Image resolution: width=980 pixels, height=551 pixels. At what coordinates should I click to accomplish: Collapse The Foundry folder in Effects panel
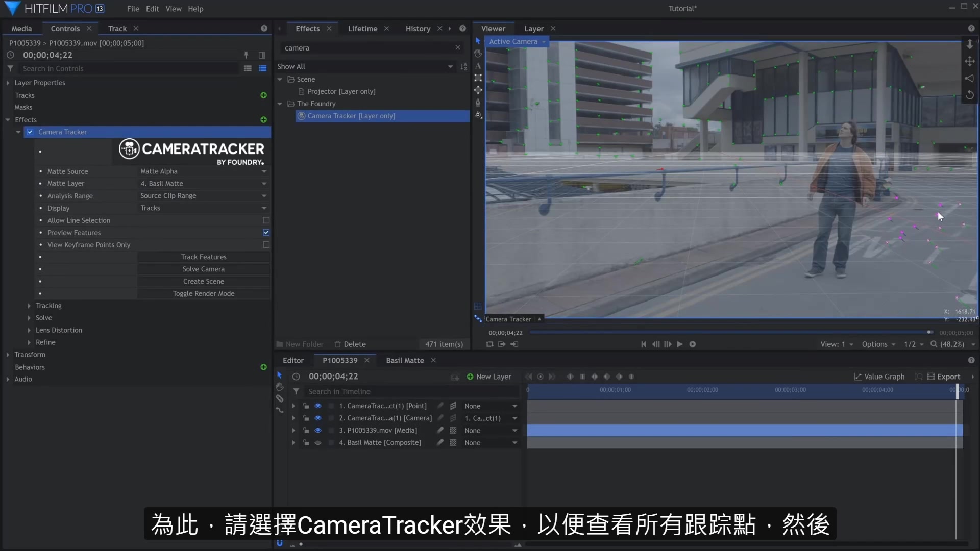pos(280,103)
